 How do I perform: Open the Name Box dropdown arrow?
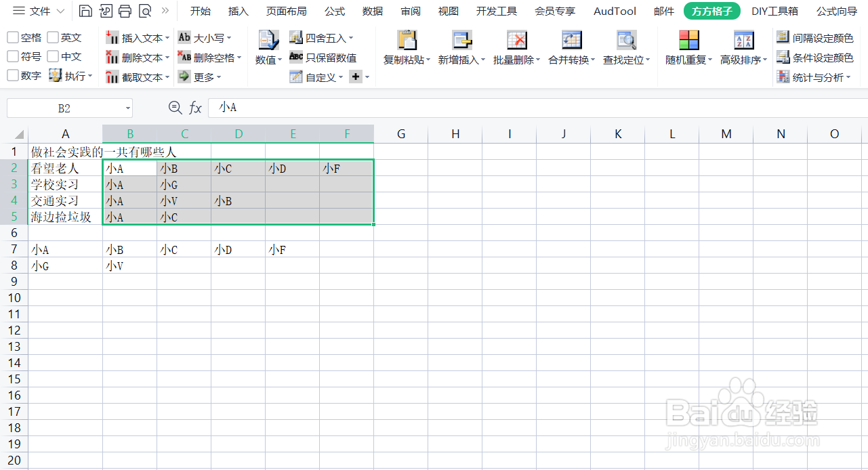click(128, 108)
